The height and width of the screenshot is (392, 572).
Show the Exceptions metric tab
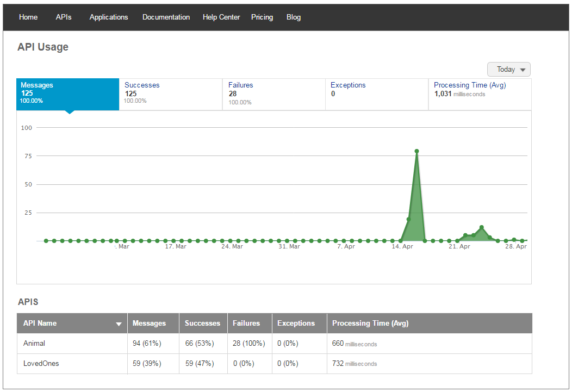[376, 94]
